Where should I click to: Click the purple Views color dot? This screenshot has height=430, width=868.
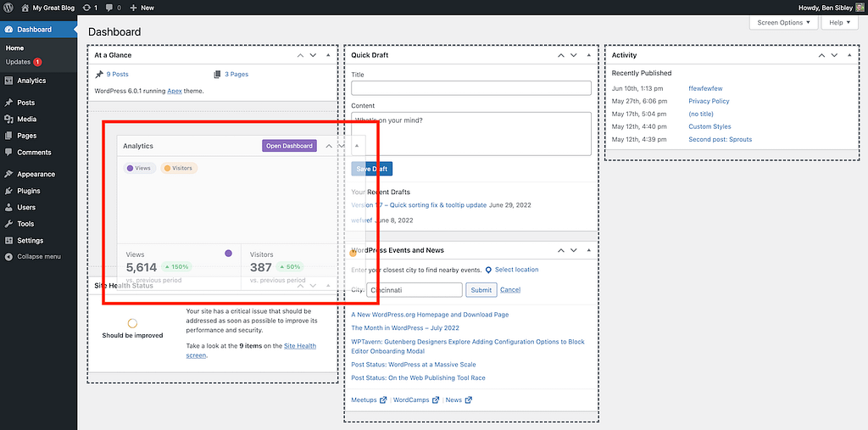point(228,254)
